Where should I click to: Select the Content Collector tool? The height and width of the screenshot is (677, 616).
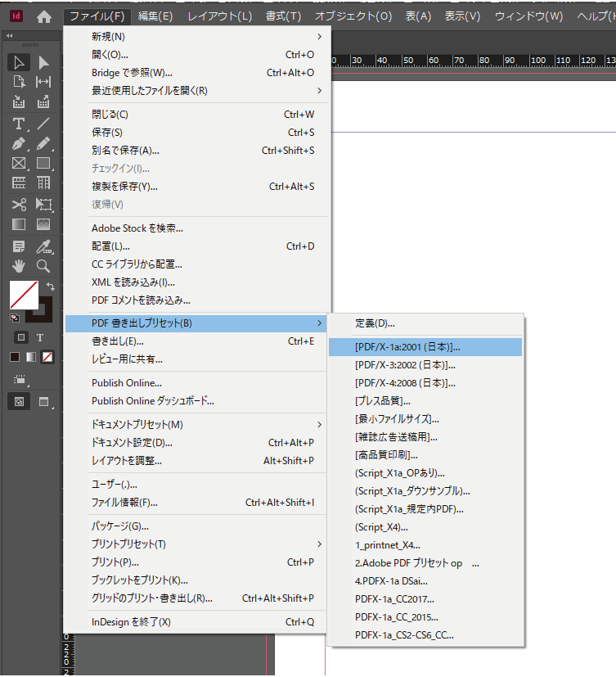(19, 102)
